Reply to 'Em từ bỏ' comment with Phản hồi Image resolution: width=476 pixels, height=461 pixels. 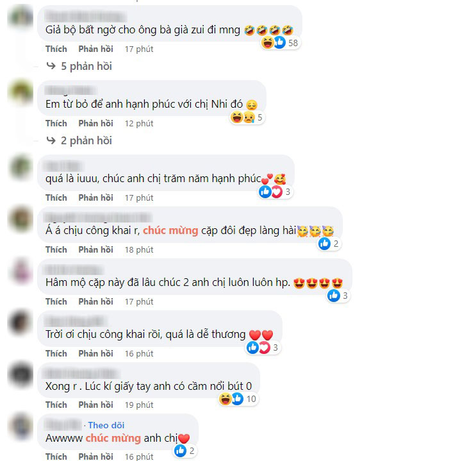(x=95, y=123)
